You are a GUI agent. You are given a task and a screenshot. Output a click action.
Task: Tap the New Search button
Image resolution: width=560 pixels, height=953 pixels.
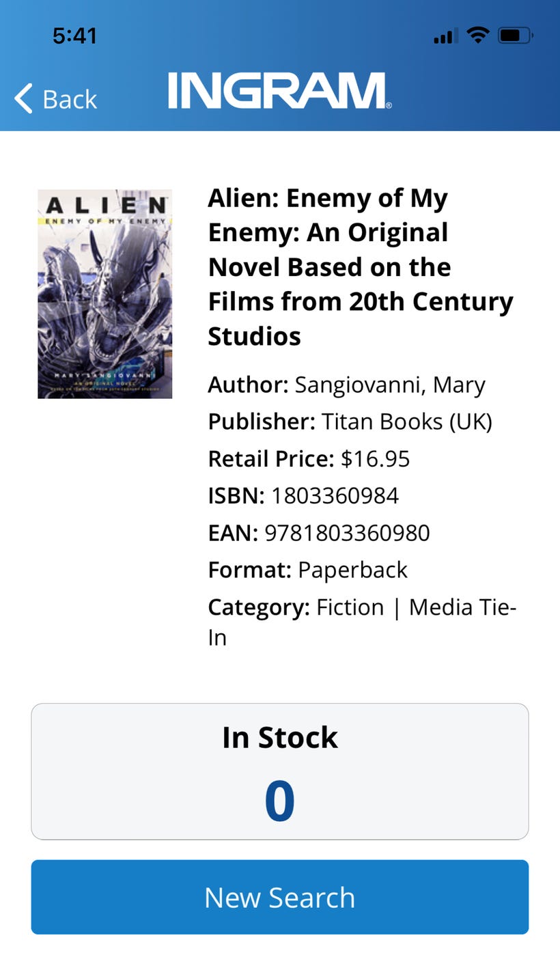point(280,897)
